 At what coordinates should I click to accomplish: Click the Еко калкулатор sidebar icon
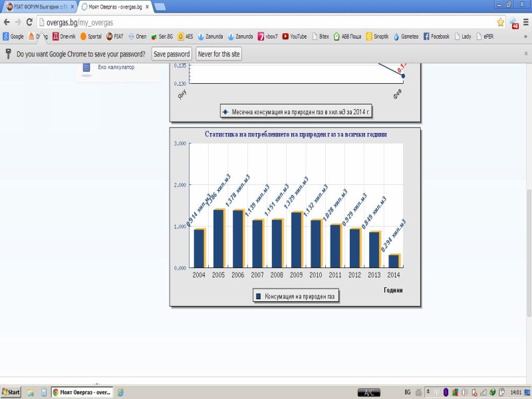86,67
